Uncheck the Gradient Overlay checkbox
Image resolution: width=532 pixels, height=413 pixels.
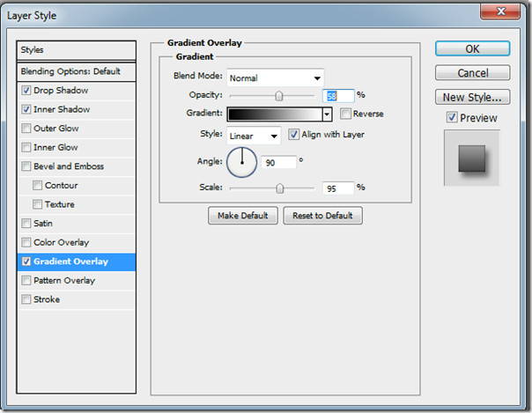pos(26,262)
